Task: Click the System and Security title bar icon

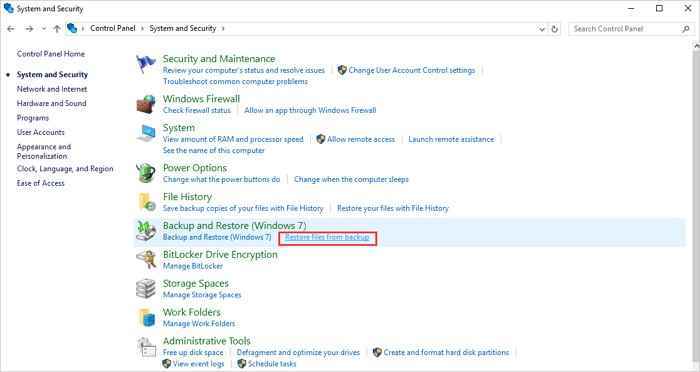Action: click(x=8, y=8)
